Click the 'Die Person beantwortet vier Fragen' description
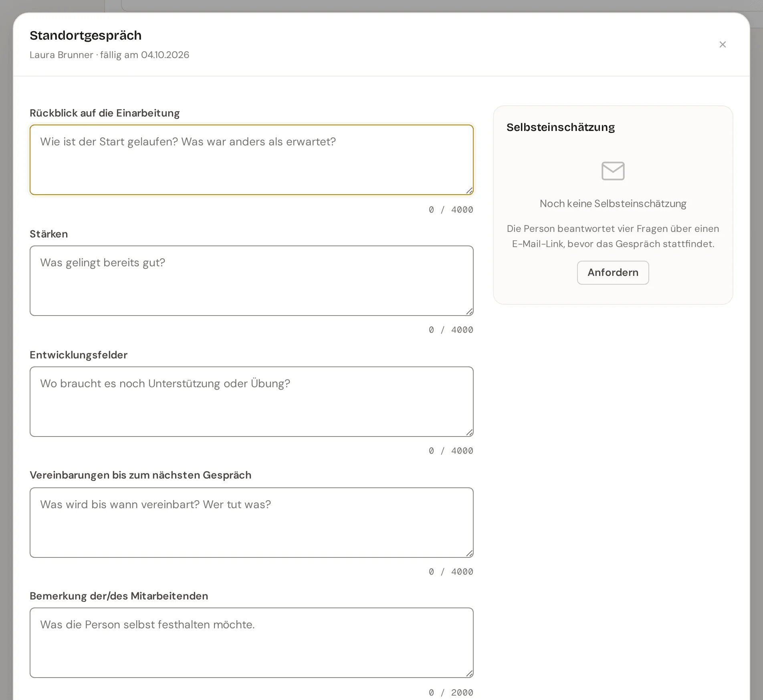Image resolution: width=763 pixels, height=700 pixels. click(613, 236)
